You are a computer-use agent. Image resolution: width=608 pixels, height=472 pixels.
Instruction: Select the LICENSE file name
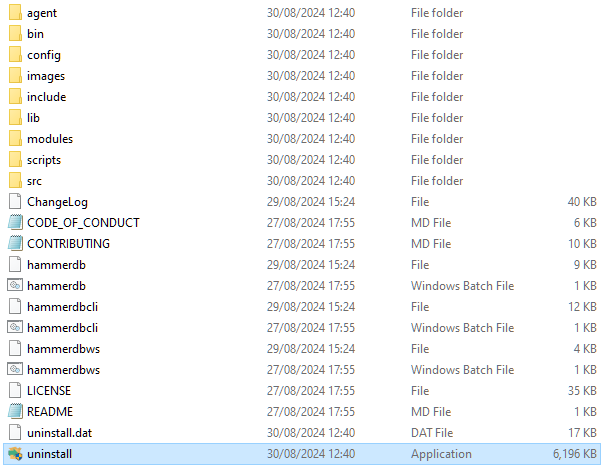pyautogui.click(x=49, y=391)
